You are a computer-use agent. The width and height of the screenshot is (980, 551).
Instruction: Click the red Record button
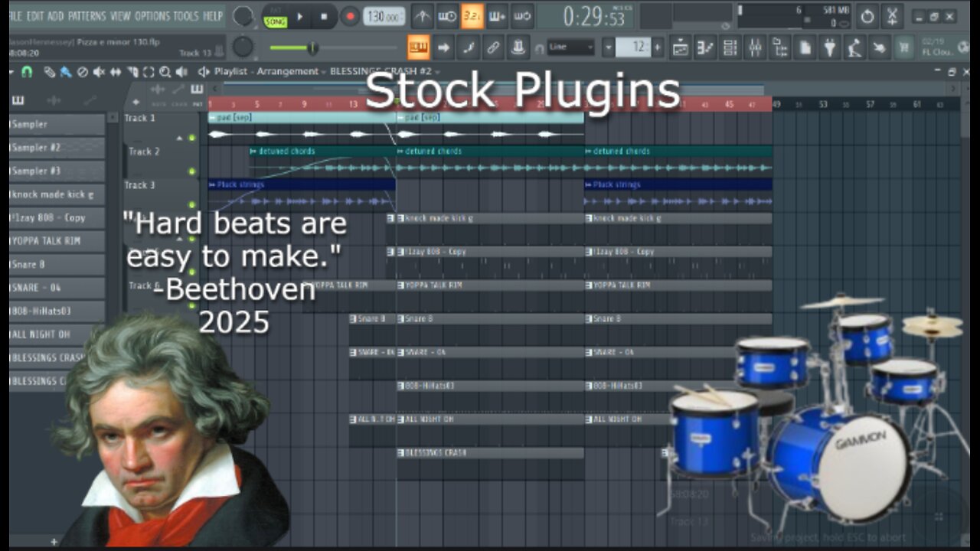[x=350, y=17]
